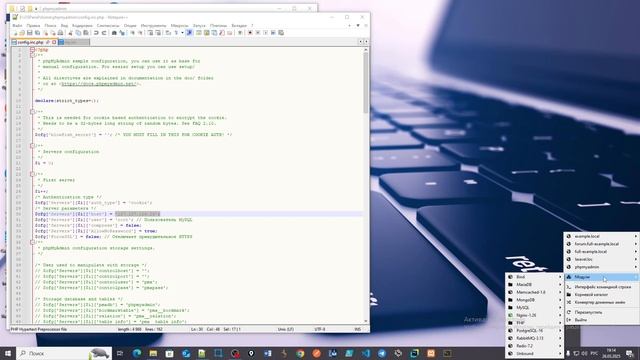Collapse the <?php fold marker on line 1

(x=32, y=50)
